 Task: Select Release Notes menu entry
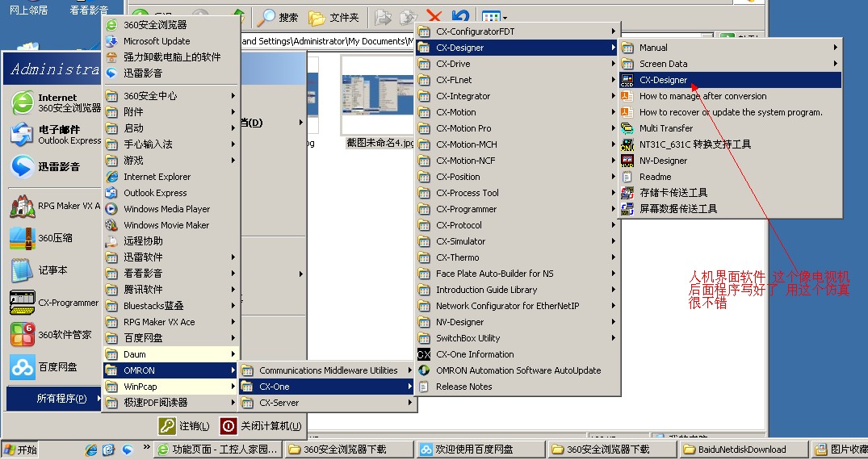tap(463, 387)
